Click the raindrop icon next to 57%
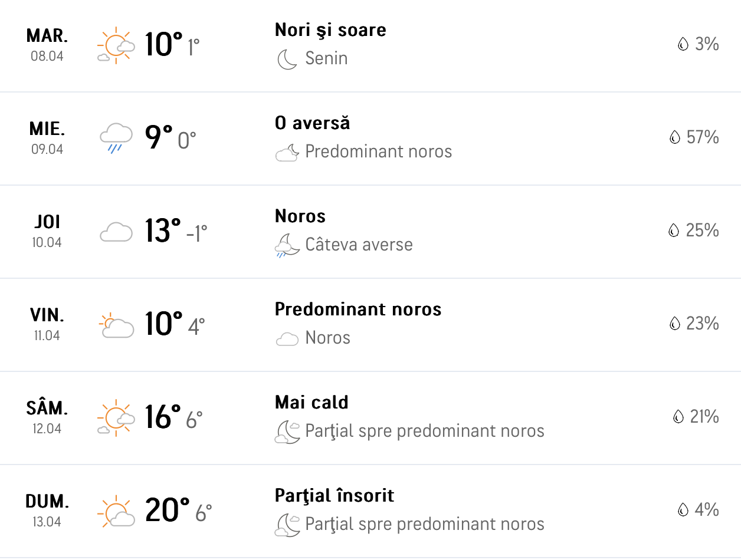This screenshot has height=560, width=741. click(x=674, y=137)
